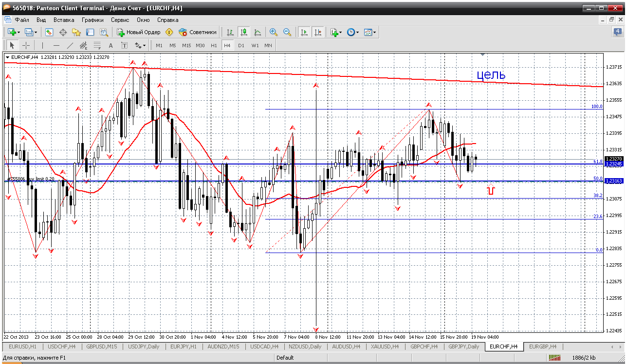
Task: Select the Crosshair tool
Action: pos(26,45)
